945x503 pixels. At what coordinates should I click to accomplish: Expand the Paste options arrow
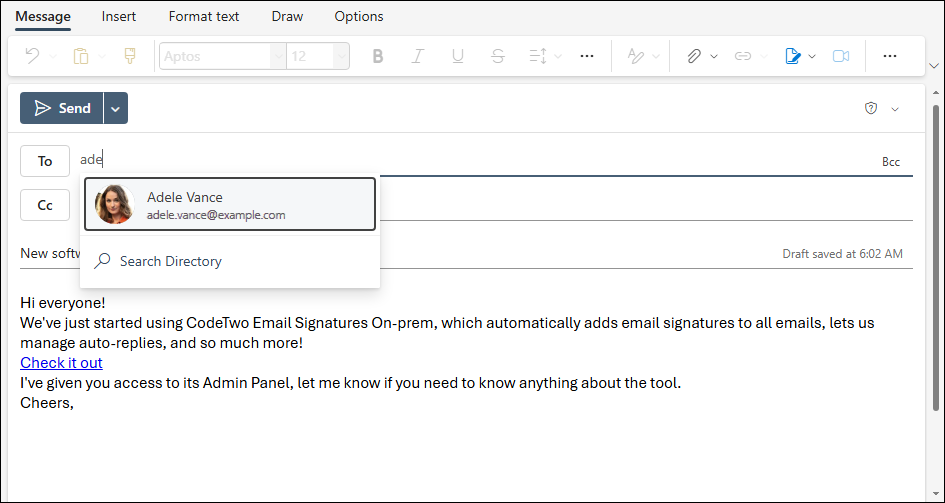[102, 57]
